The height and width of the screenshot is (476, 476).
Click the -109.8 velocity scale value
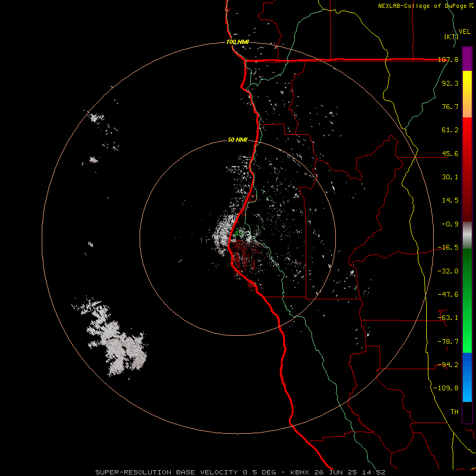(446, 388)
